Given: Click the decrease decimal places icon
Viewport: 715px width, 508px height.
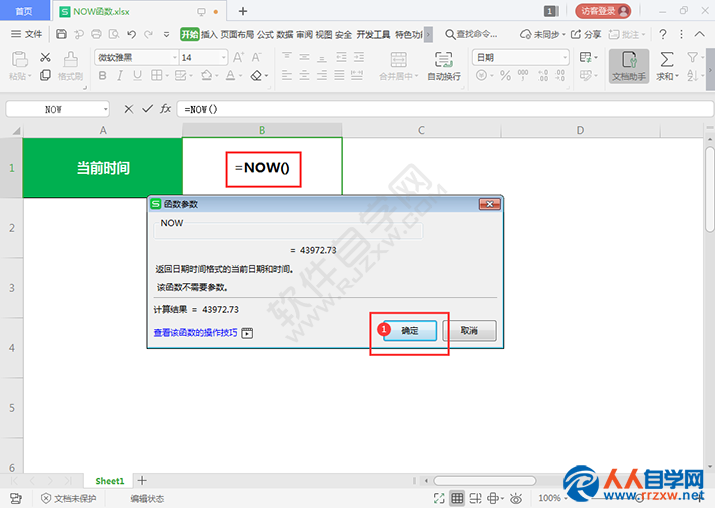Looking at the screenshot, I should coord(560,75).
